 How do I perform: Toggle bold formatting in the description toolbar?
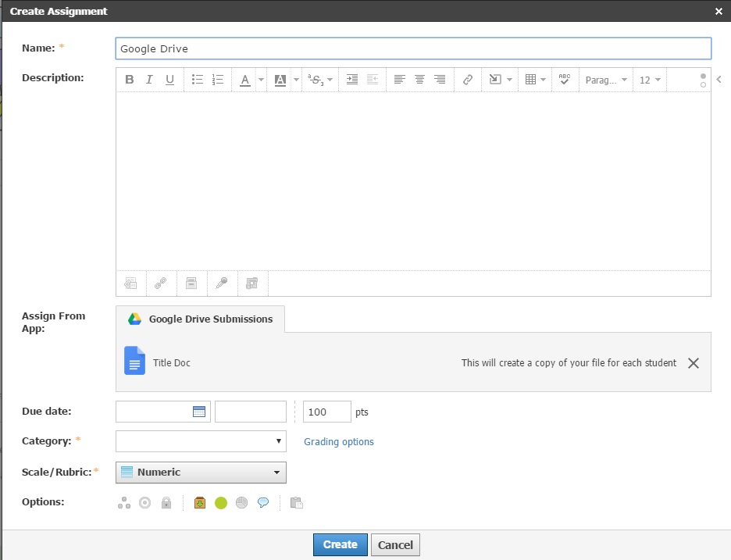130,80
